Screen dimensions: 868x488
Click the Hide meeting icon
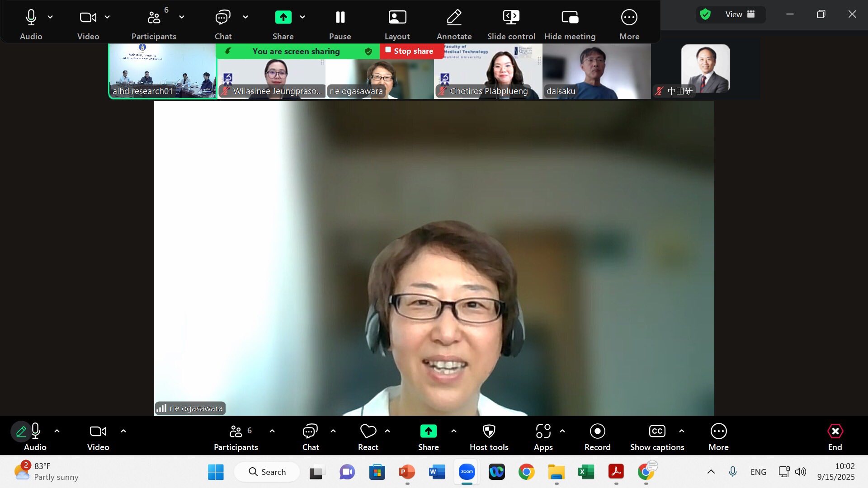tap(570, 18)
